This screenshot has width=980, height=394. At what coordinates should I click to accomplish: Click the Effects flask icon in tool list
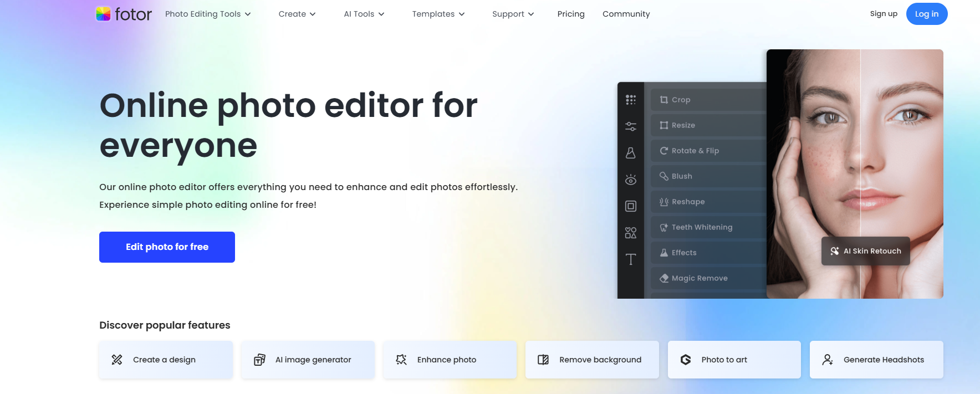(x=664, y=253)
